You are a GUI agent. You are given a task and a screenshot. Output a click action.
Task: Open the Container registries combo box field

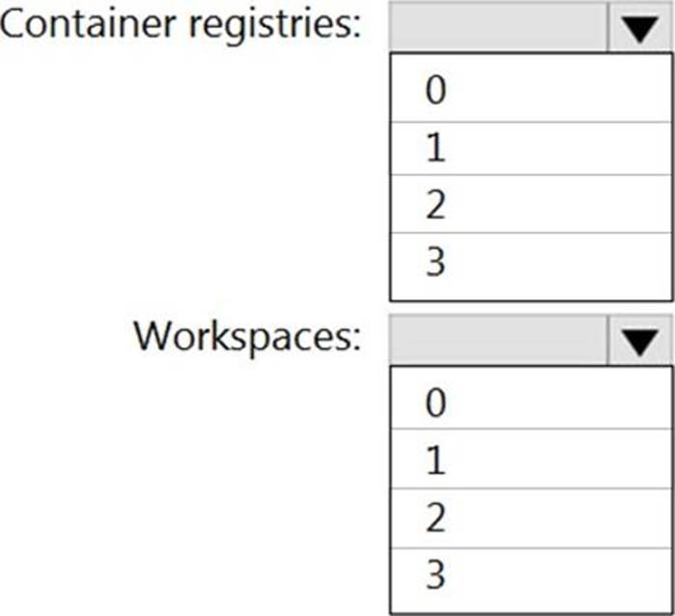pos(498,29)
